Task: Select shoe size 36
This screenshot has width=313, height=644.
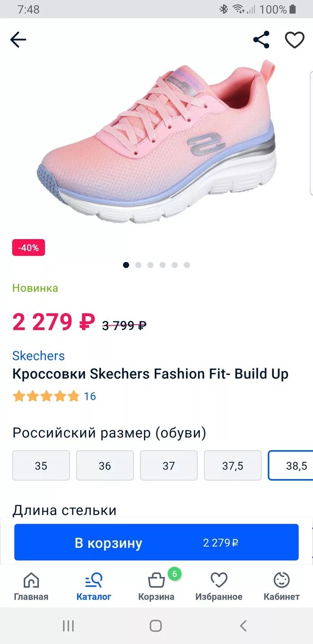Action: (105, 465)
